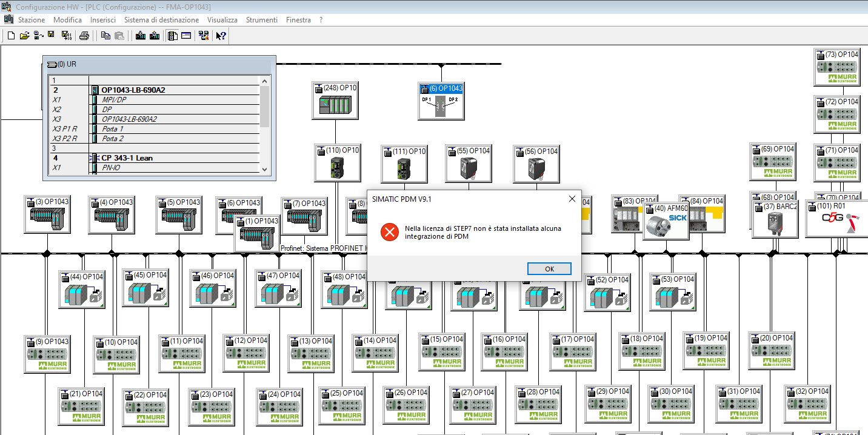The width and height of the screenshot is (868, 435).
Task: Select the (32) OP104 MURR module
Action: (807, 404)
